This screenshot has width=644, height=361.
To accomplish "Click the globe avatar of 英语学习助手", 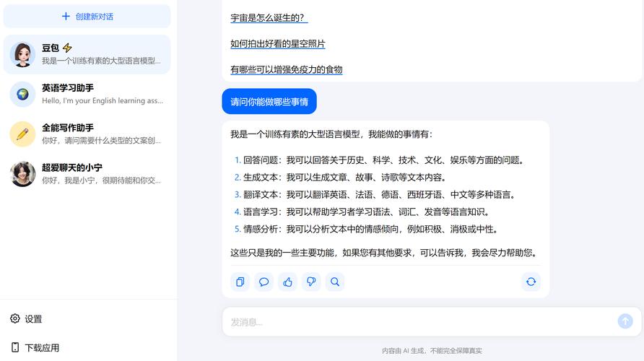I will (22, 94).
